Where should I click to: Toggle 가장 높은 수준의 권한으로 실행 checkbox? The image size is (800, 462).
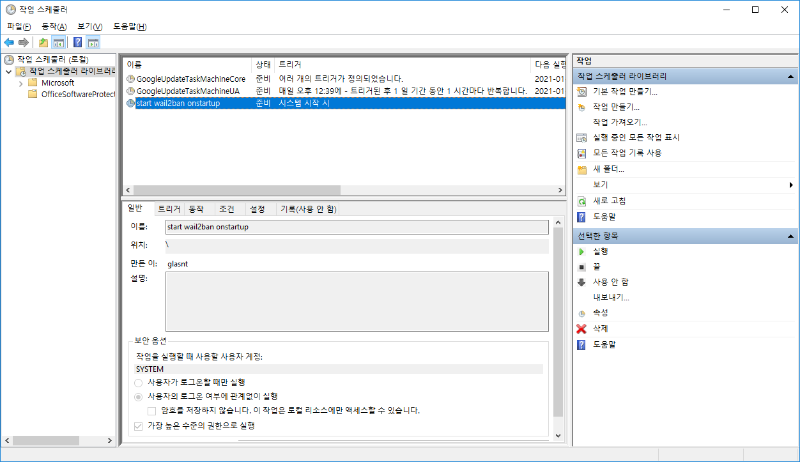[138, 425]
